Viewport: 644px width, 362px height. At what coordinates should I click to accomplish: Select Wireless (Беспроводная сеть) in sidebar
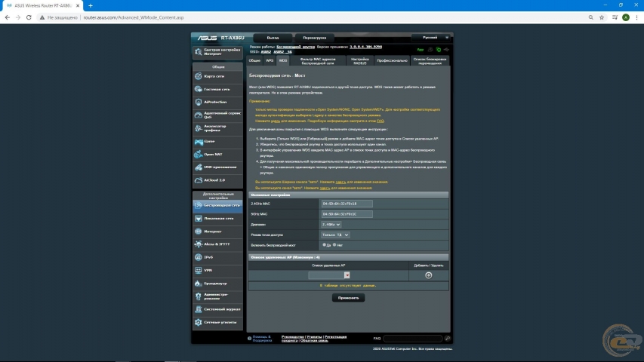(217, 205)
